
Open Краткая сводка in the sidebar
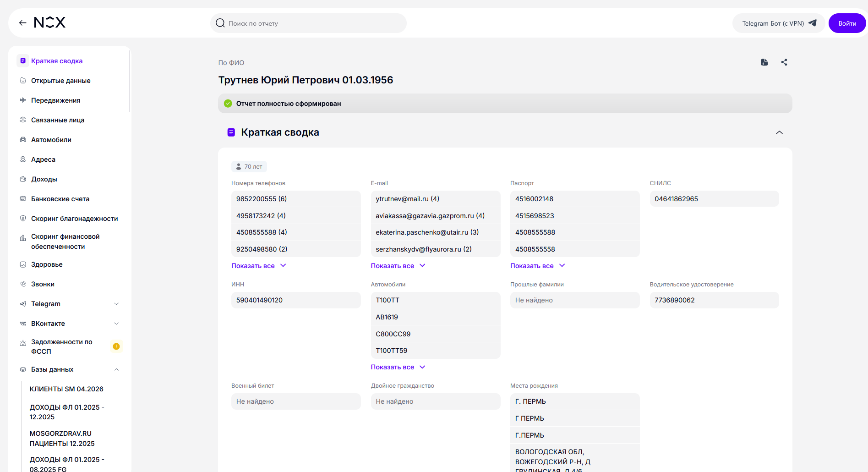(x=57, y=61)
